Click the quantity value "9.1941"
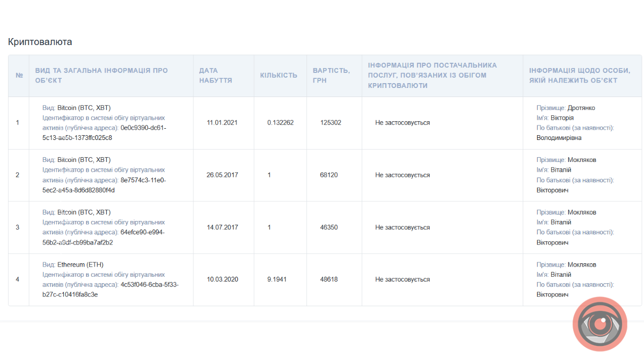644x362 pixels. click(277, 279)
